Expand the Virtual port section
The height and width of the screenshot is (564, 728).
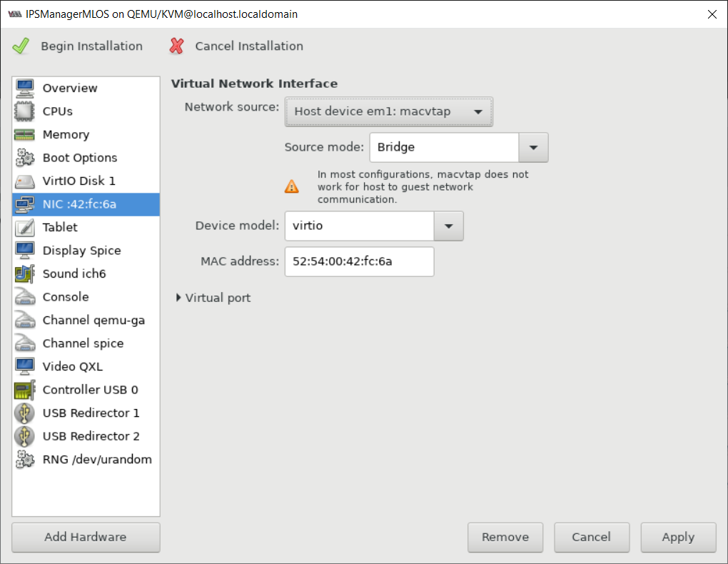pos(213,298)
